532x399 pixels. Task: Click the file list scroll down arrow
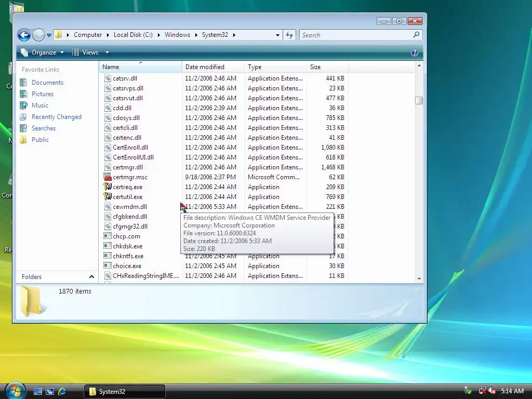419,278
